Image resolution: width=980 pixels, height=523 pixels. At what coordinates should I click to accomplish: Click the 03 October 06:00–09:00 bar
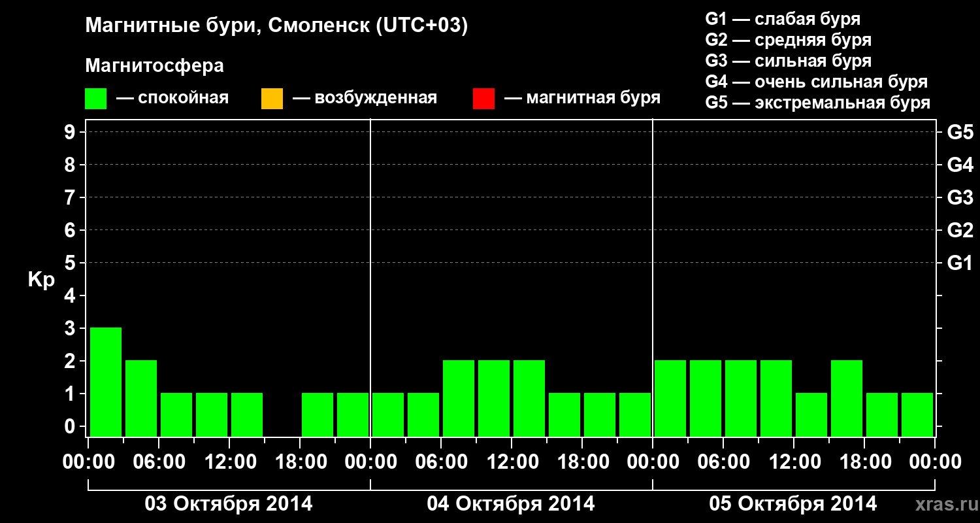(176, 414)
